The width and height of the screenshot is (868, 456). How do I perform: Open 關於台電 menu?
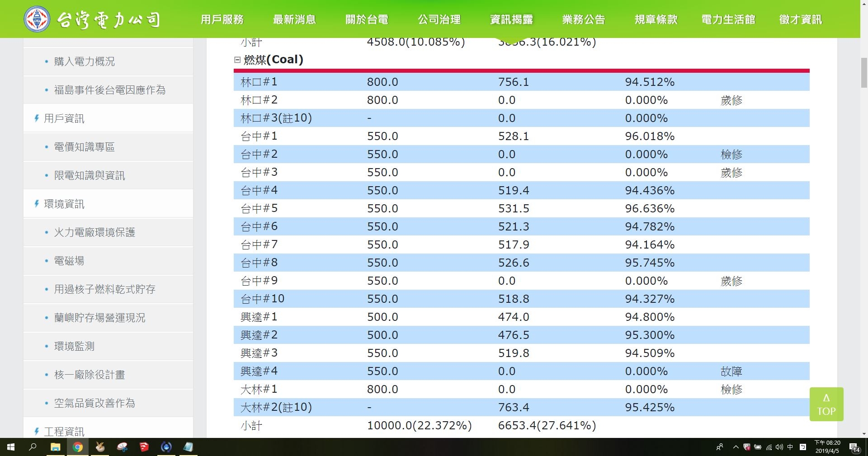coord(367,19)
